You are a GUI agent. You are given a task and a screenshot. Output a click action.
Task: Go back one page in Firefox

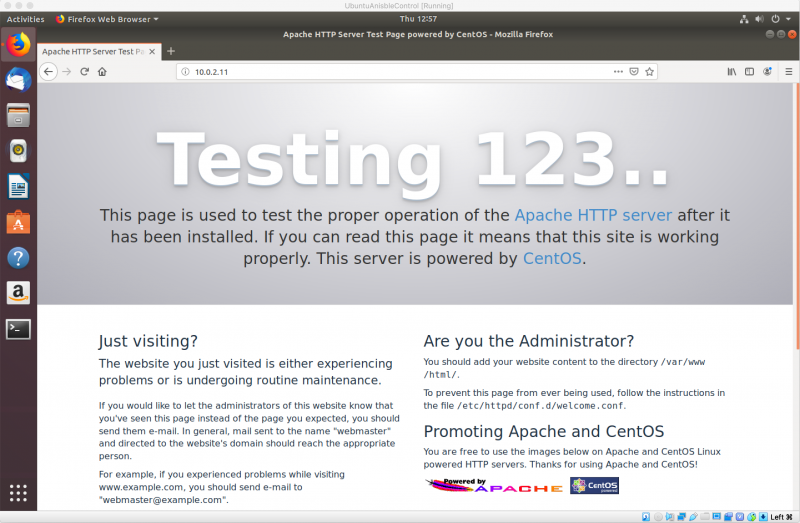48,72
